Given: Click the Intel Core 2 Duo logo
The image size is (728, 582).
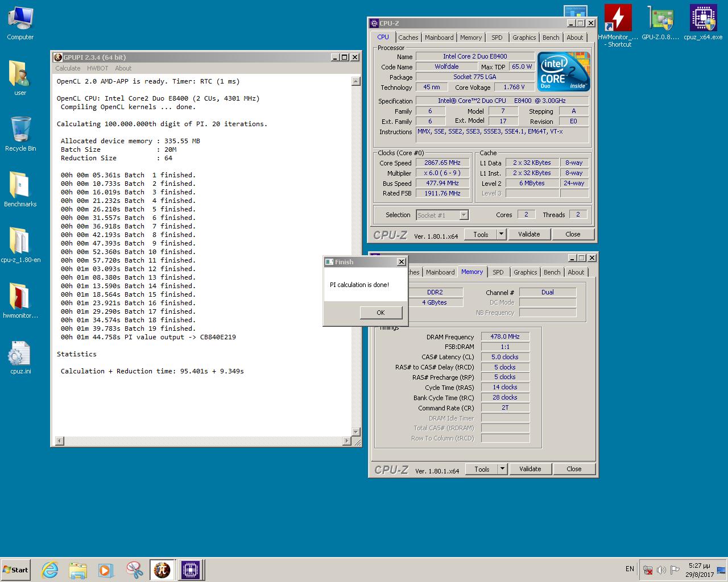Looking at the screenshot, I should tap(564, 72).
